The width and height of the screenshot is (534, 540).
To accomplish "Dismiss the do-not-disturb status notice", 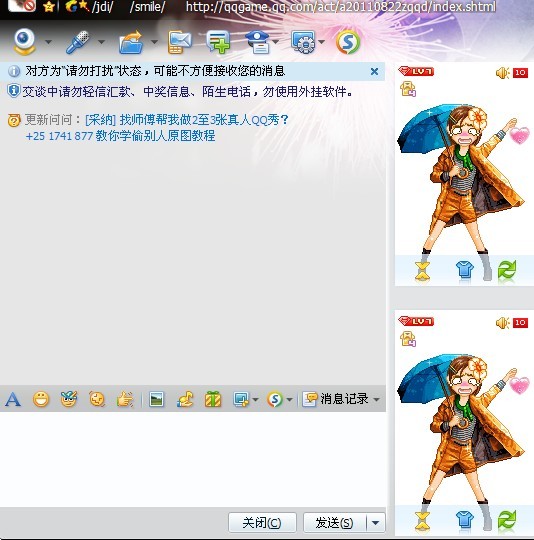I will pyautogui.click(x=374, y=71).
